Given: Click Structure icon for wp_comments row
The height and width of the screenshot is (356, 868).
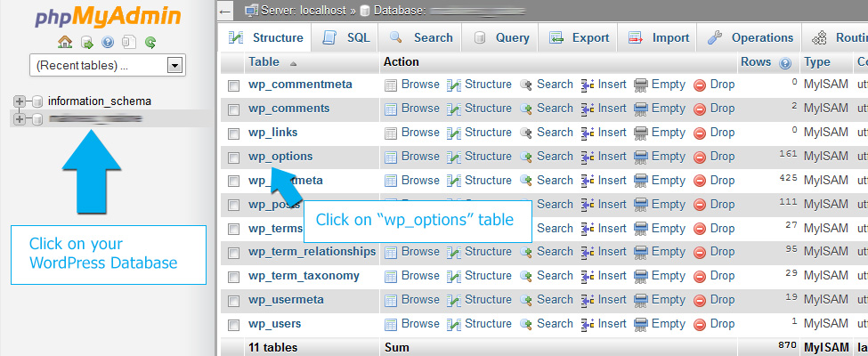Looking at the screenshot, I should (454, 109).
